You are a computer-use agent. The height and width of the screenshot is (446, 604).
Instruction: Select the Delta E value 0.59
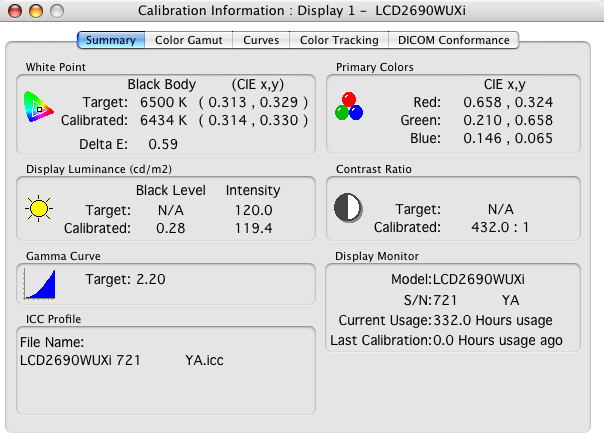click(163, 144)
